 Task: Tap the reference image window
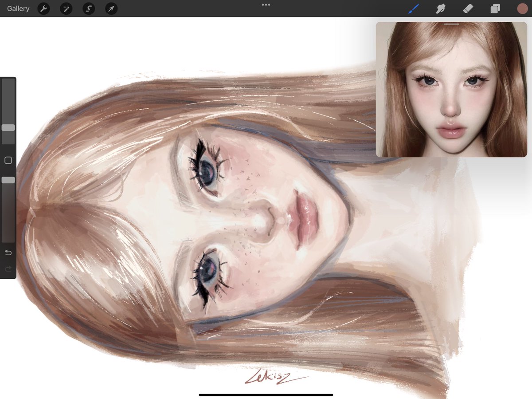point(451,90)
